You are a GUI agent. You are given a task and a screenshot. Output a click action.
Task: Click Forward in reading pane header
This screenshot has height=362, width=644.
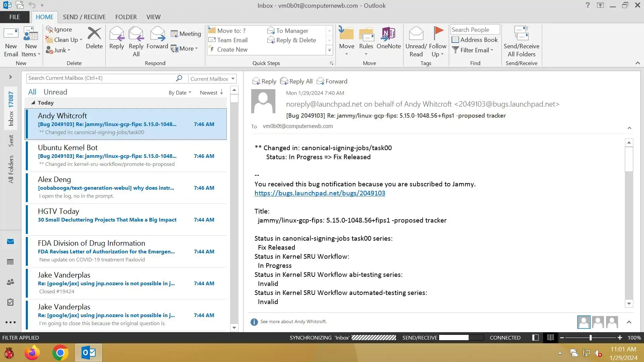[x=332, y=81]
